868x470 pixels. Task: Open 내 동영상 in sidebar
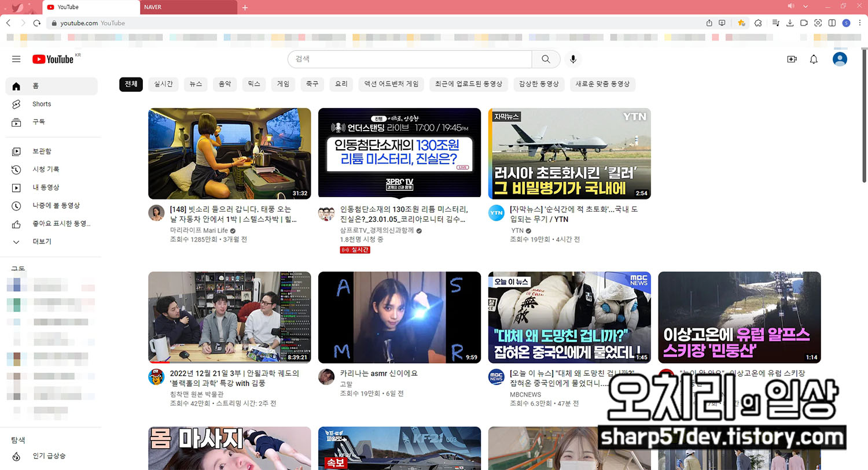[x=52, y=187]
